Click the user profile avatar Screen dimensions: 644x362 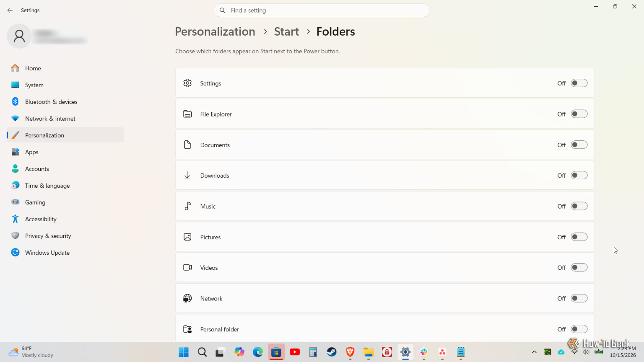tap(19, 36)
